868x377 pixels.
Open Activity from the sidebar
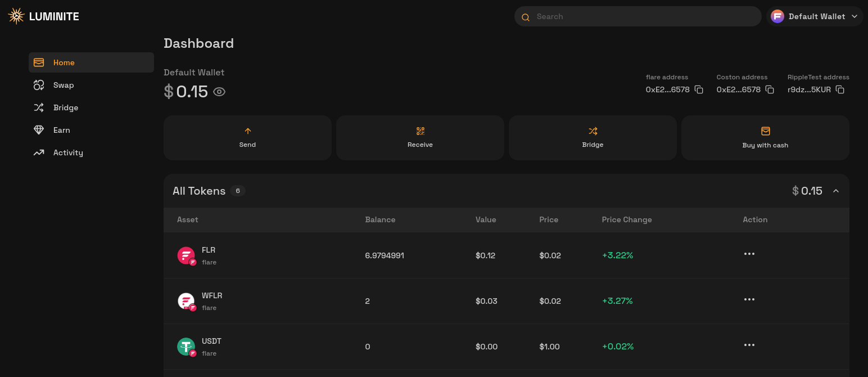pyautogui.click(x=67, y=152)
